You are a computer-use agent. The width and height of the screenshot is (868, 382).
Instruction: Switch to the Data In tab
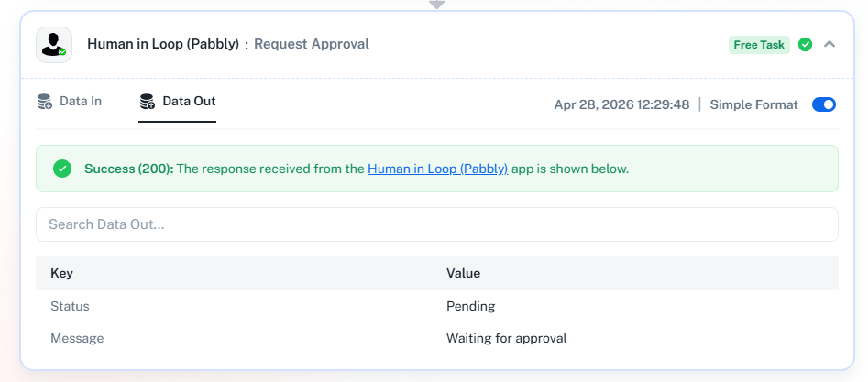pyautogui.click(x=80, y=102)
